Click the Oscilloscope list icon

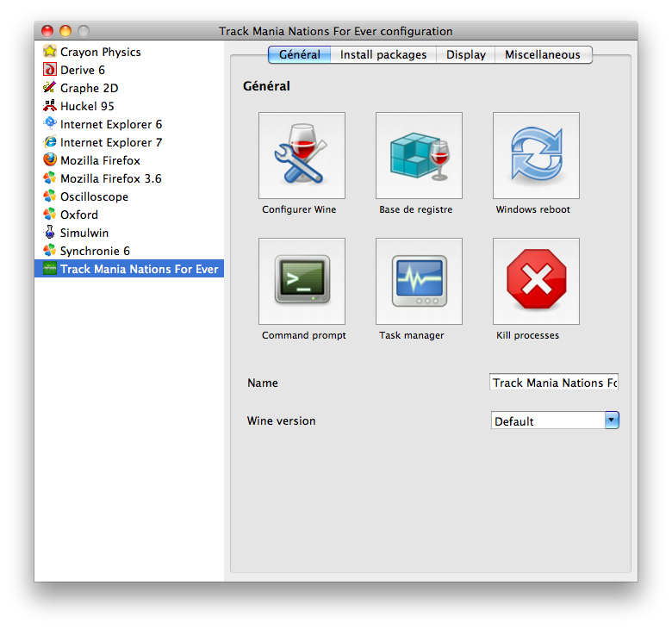click(50, 196)
